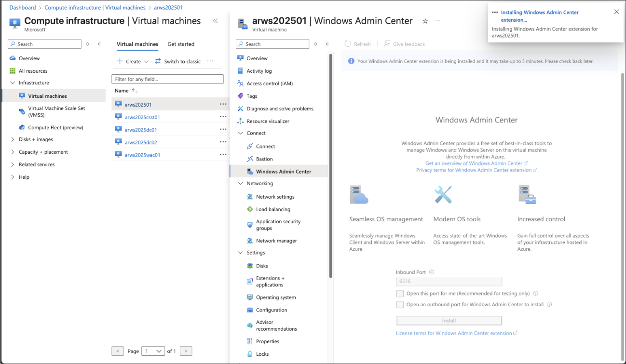Collapse the Settings section
The width and height of the screenshot is (626, 364).
[254, 252]
